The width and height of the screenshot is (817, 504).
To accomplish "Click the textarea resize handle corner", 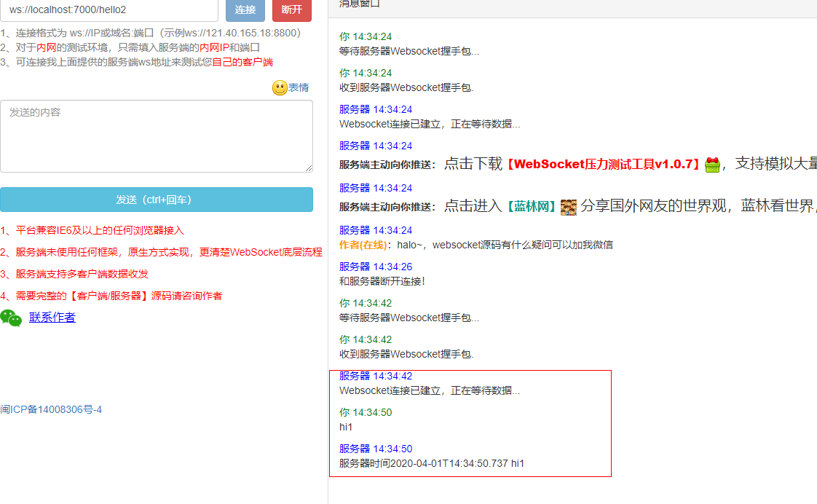I will coord(310,168).
